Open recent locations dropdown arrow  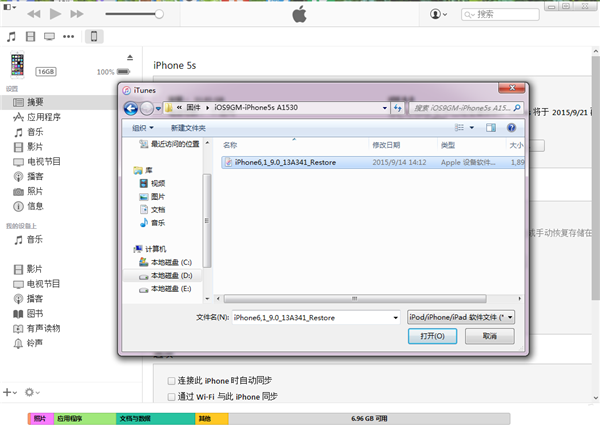(x=158, y=109)
